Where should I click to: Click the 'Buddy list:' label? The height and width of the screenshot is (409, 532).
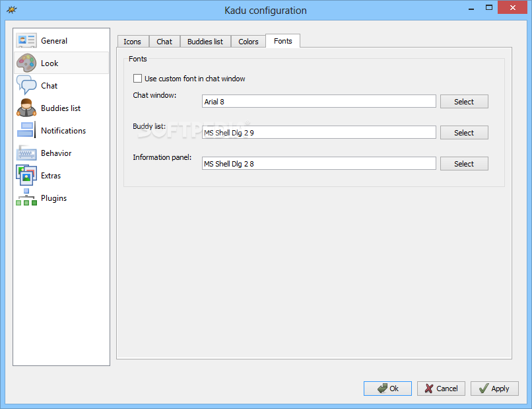coord(149,126)
